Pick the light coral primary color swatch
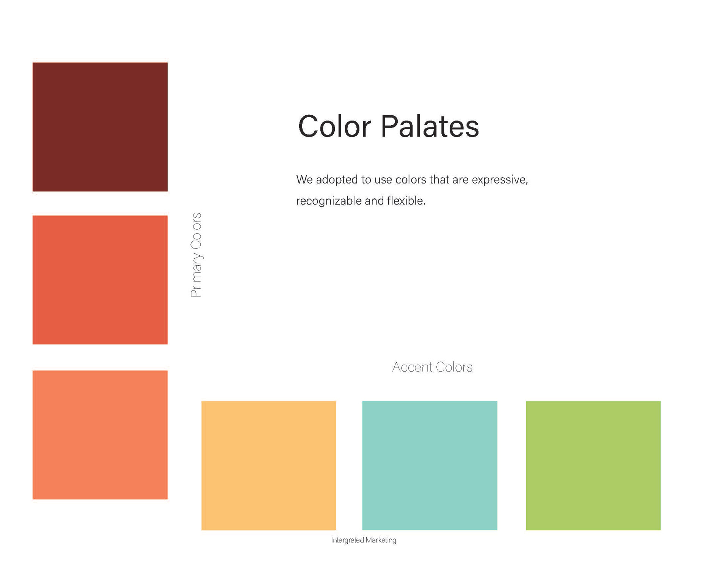Image resolution: width=728 pixels, height=563 pixels. coord(100,434)
